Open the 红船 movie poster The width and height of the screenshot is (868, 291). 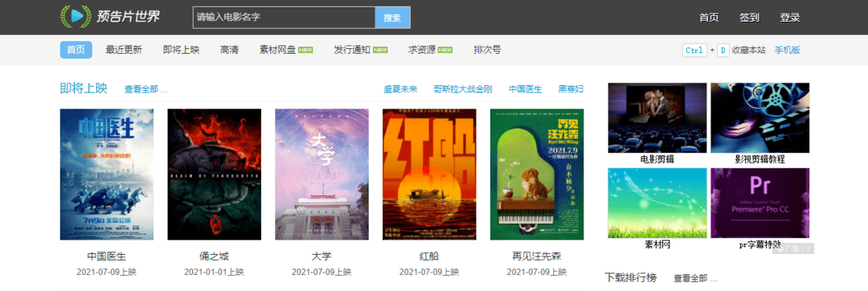coord(429,174)
